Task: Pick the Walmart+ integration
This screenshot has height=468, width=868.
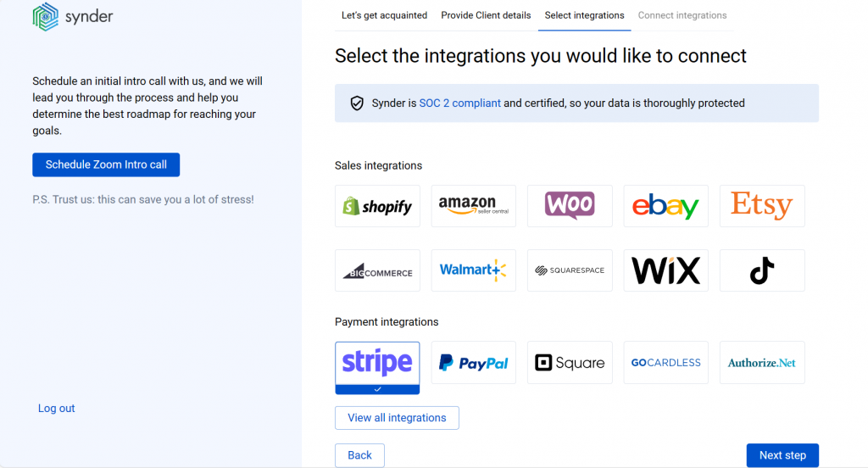Action: pos(473,270)
